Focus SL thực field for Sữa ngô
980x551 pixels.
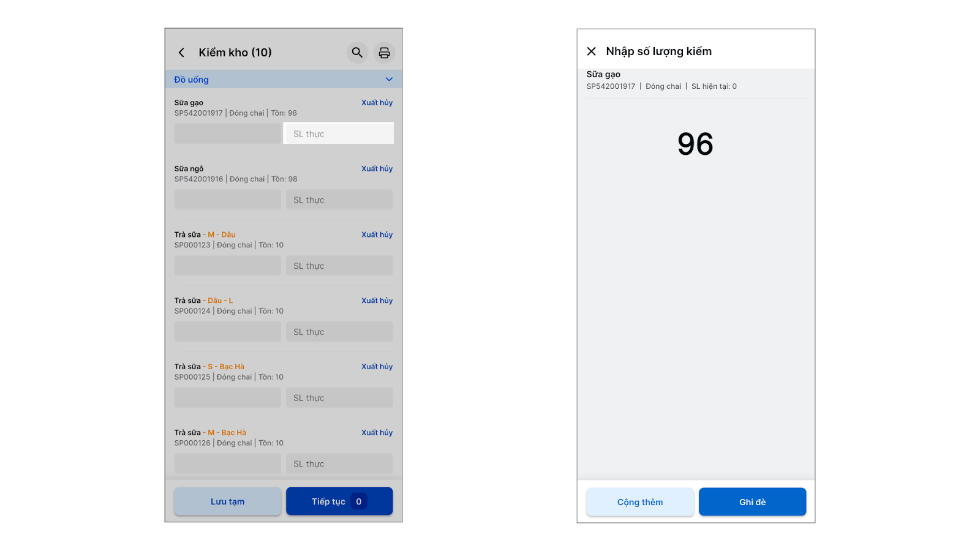[x=339, y=200]
